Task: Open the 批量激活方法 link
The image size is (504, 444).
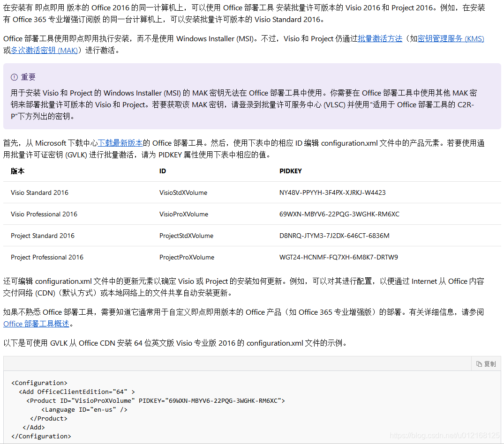Action: point(380,39)
